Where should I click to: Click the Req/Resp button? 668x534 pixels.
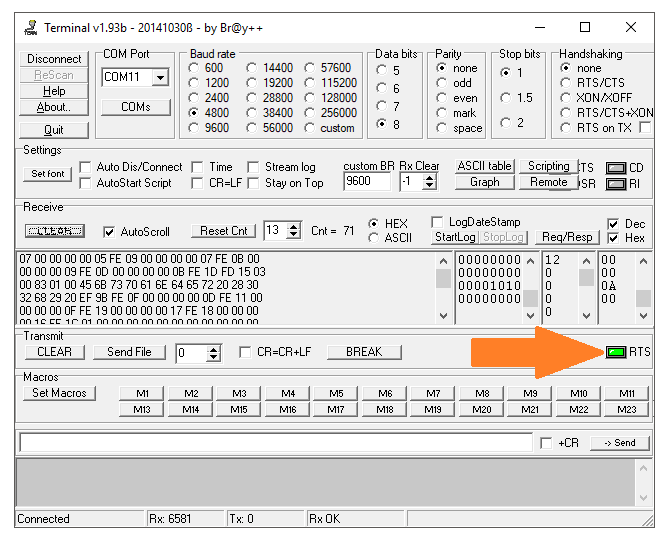pyautogui.click(x=567, y=237)
